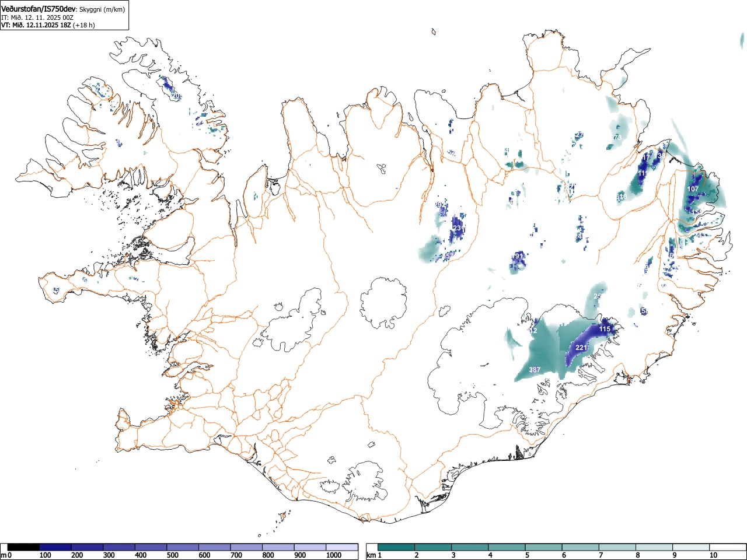747x560 pixels.
Task: Click the 'm 0' label on the metre scale
Action: 6,555
